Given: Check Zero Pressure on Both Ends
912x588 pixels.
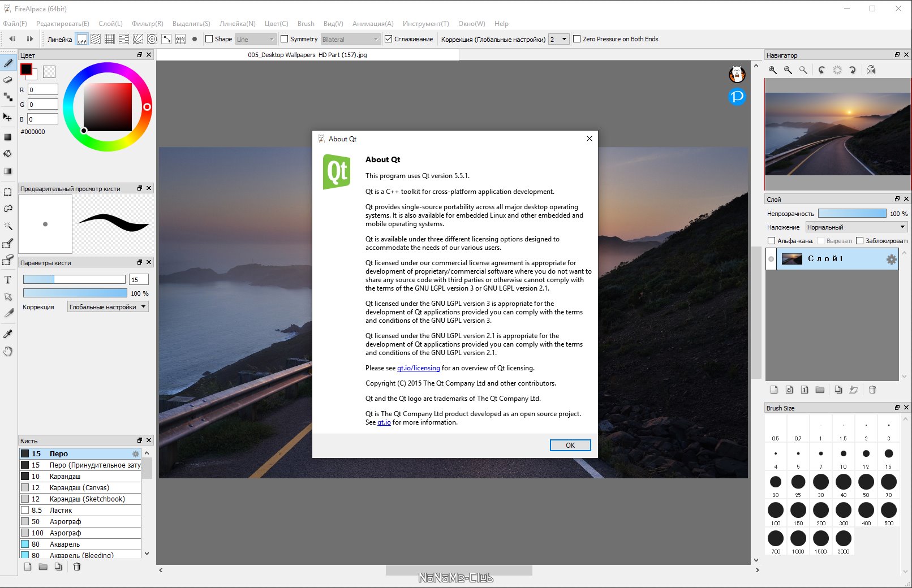Looking at the screenshot, I should point(577,39).
